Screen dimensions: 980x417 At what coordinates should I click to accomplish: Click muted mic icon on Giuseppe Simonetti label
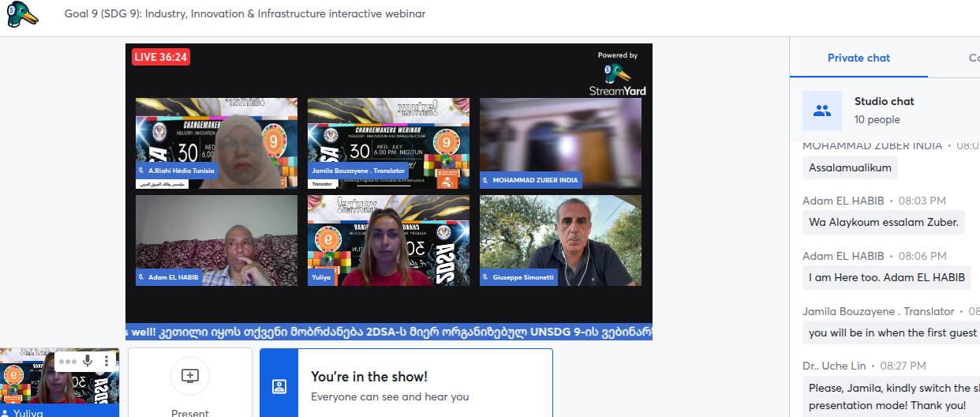[x=487, y=277]
